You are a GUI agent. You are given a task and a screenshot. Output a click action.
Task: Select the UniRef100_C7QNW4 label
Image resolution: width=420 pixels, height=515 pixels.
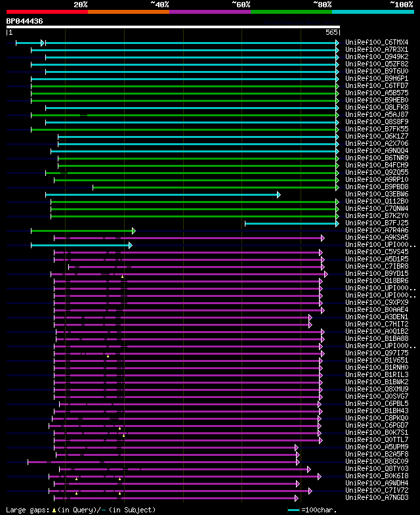click(377, 209)
